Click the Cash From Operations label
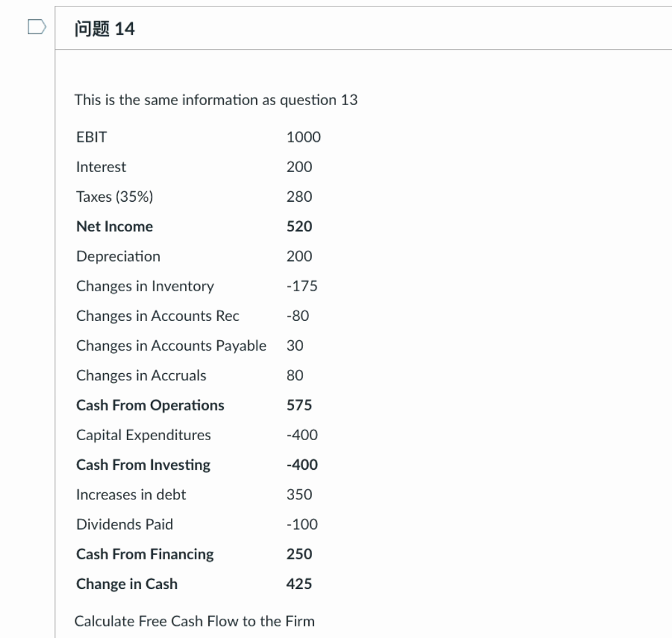The image size is (672, 638). coord(150,405)
